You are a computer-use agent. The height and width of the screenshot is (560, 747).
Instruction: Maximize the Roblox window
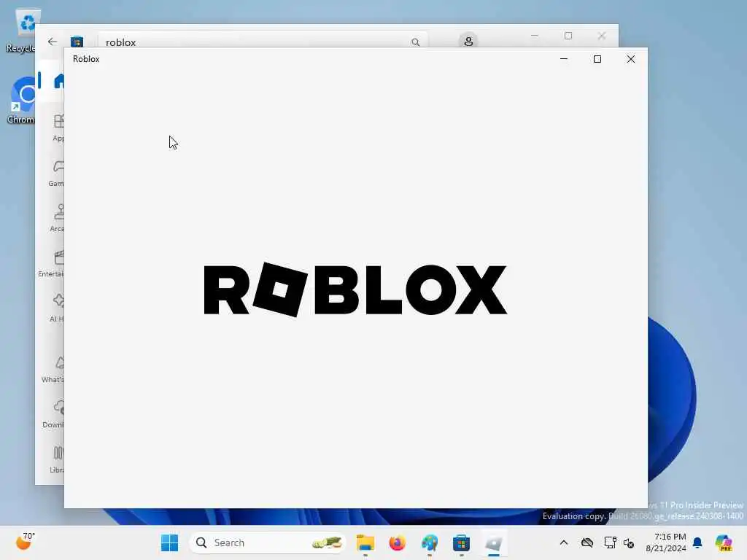coord(597,59)
